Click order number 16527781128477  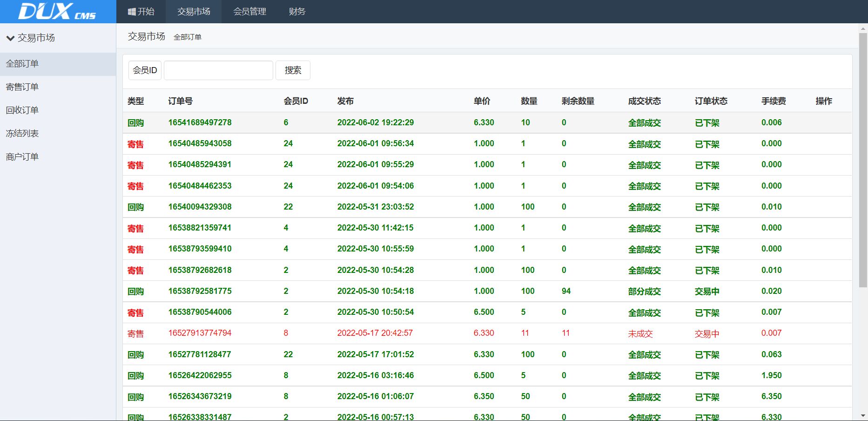pyautogui.click(x=200, y=354)
